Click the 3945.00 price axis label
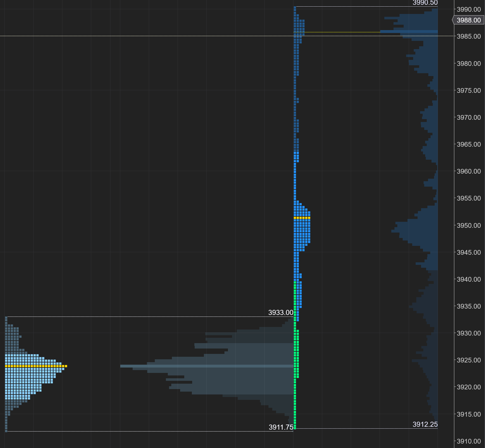The height and width of the screenshot is (448, 485). pyautogui.click(x=469, y=253)
